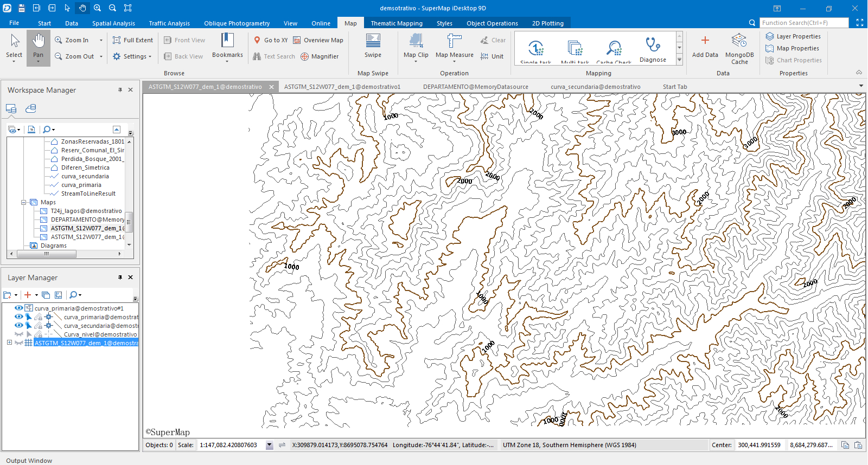Select the Pan tool
868x465 pixels.
pyautogui.click(x=38, y=46)
